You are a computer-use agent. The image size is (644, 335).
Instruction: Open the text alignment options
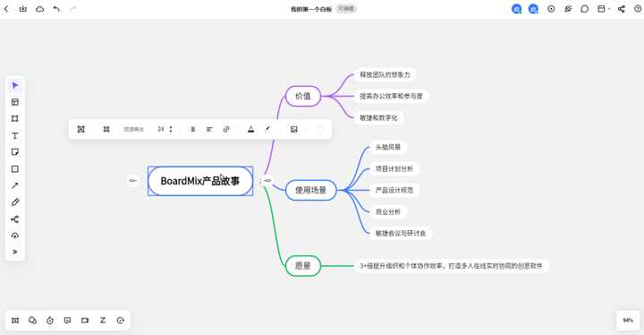209,129
